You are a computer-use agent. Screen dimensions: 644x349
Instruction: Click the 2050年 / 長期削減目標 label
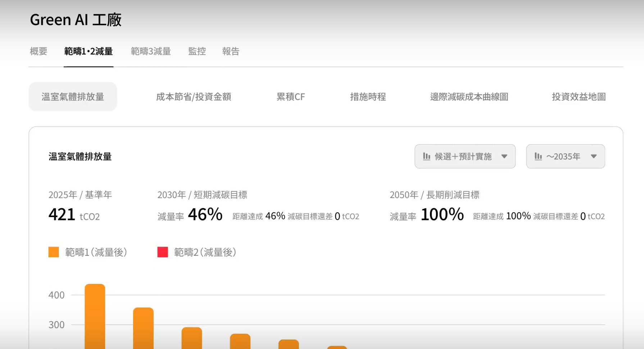pyautogui.click(x=435, y=195)
